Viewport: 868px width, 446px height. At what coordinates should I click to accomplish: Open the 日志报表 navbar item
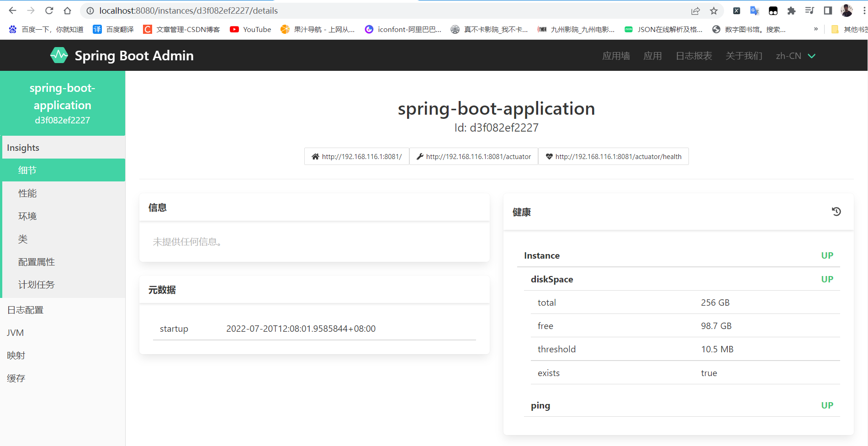(x=693, y=56)
